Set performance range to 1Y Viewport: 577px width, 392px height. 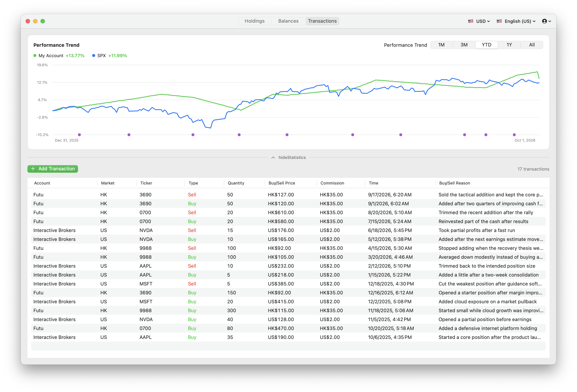pyautogui.click(x=509, y=45)
